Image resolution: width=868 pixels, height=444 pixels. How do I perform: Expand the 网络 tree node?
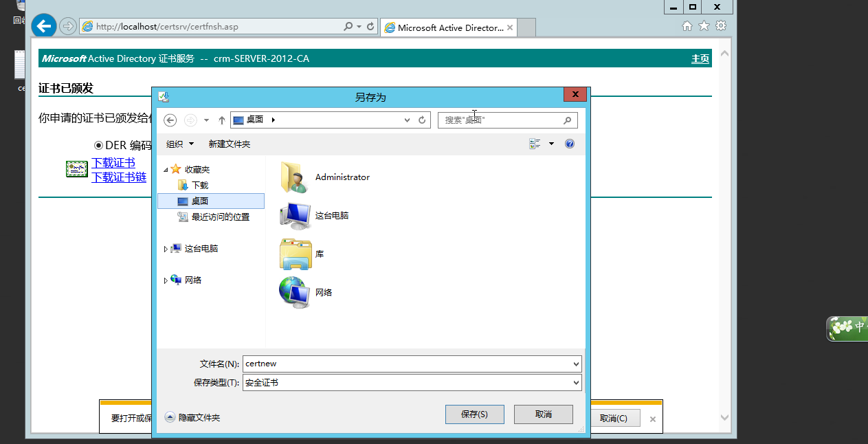click(x=166, y=280)
